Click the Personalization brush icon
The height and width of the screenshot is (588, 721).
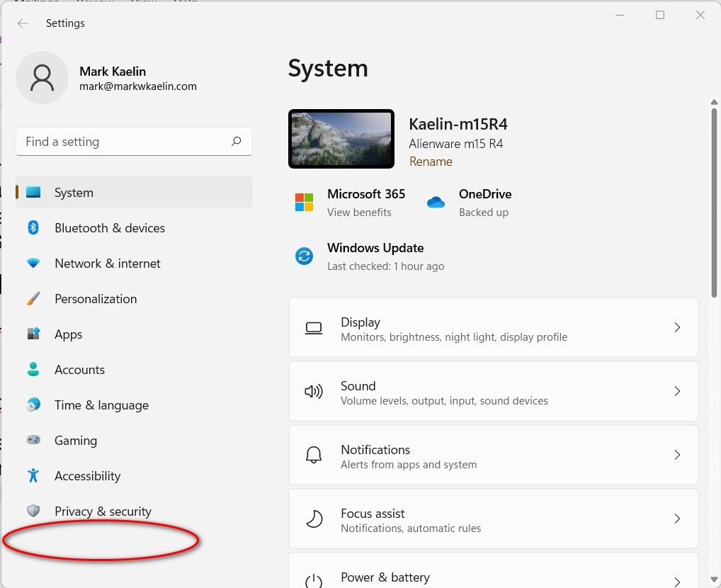[33, 298]
